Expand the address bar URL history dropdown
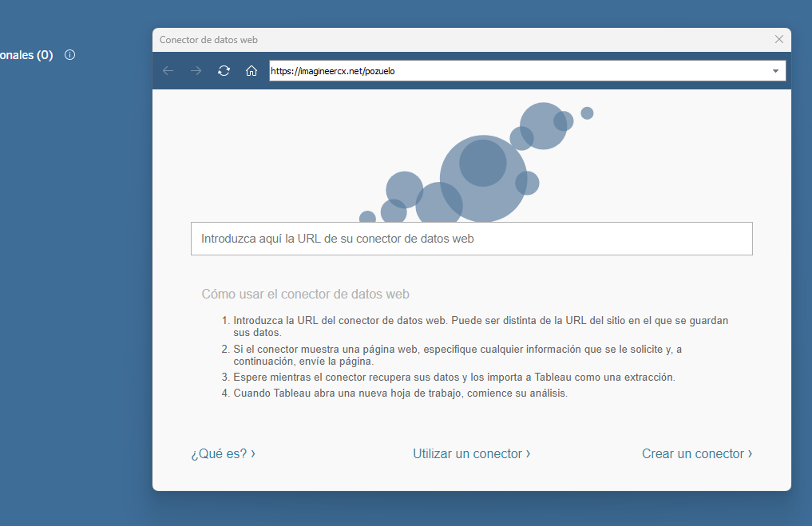Image resolution: width=812 pixels, height=526 pixels. tap(775, 71)
